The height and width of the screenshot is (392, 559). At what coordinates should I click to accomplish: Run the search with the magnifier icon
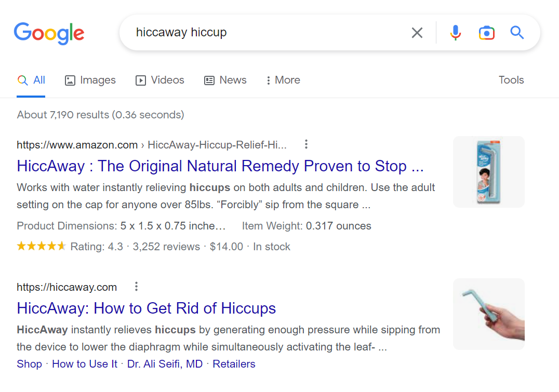[517, 32]
